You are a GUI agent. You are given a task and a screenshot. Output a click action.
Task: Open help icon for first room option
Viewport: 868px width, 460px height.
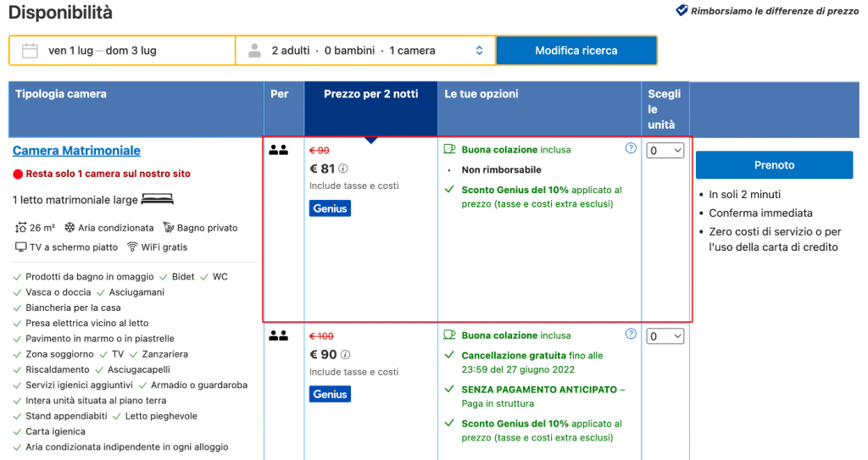click(x=631, y=148)
